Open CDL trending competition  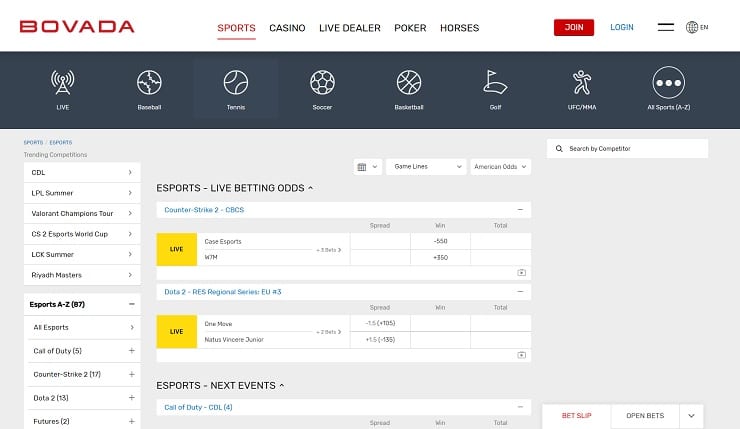point(82,172)
